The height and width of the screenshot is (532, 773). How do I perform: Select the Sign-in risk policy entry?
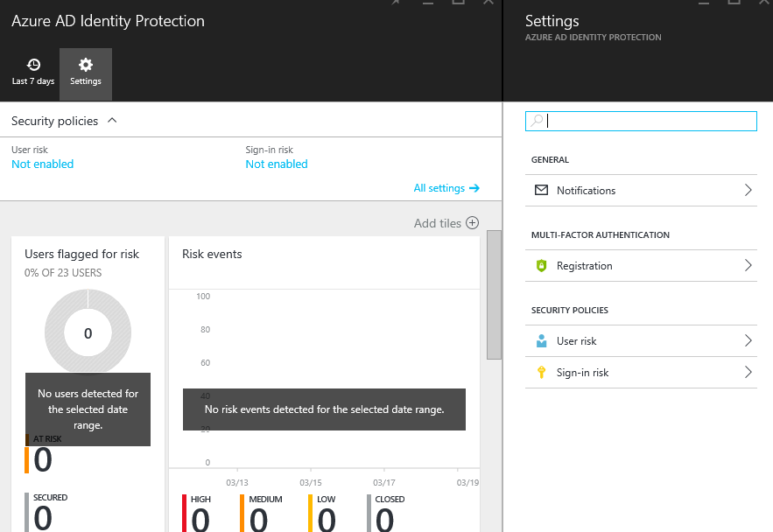[x=582, y=373]
